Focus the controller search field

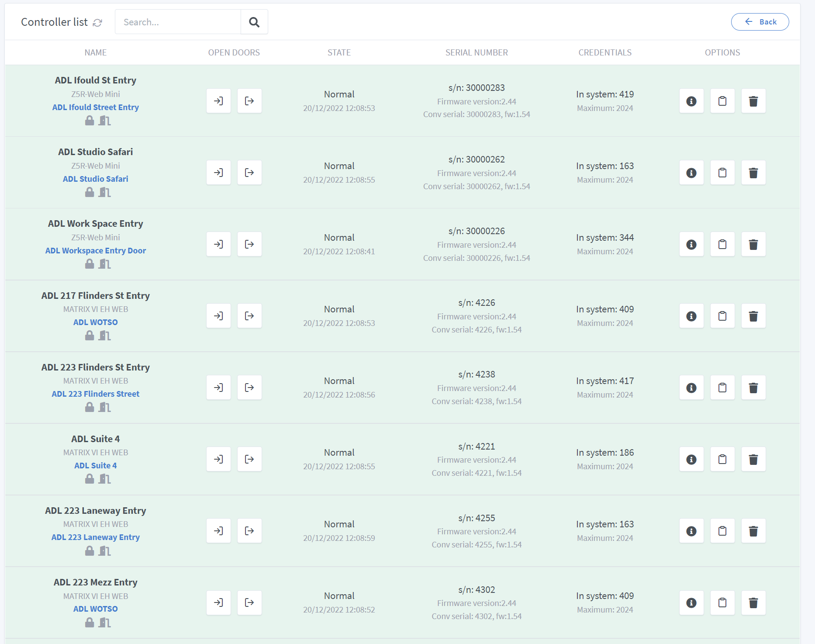178,22
